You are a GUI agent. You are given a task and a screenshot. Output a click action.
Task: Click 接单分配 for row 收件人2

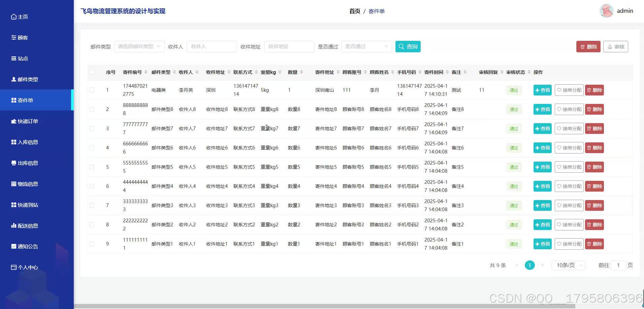click(569, 225)
